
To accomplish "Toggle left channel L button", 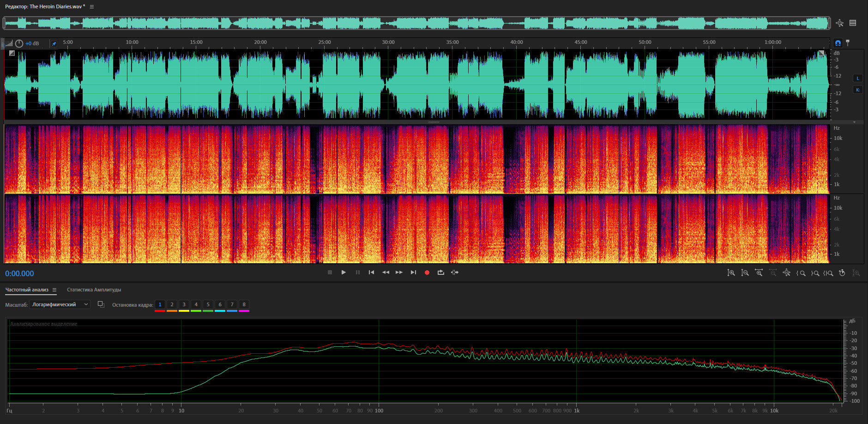I will 858,78.
